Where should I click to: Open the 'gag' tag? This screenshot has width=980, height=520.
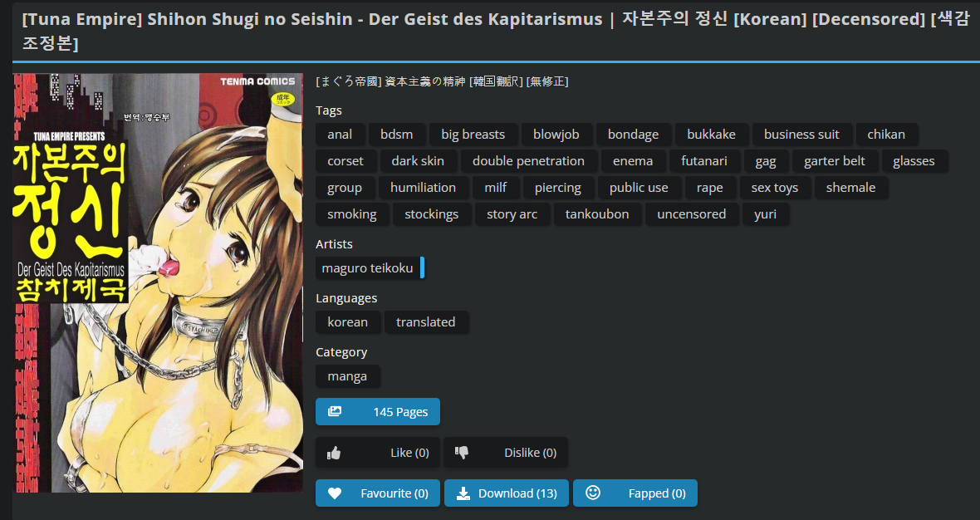click(x=766, y=160)
